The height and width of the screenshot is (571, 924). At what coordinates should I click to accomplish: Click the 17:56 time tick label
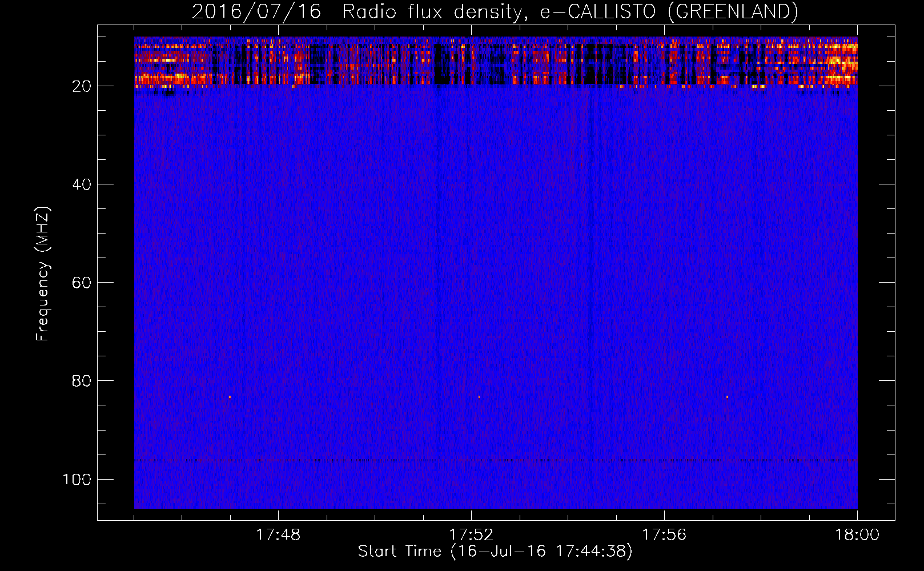coord(664,535)
